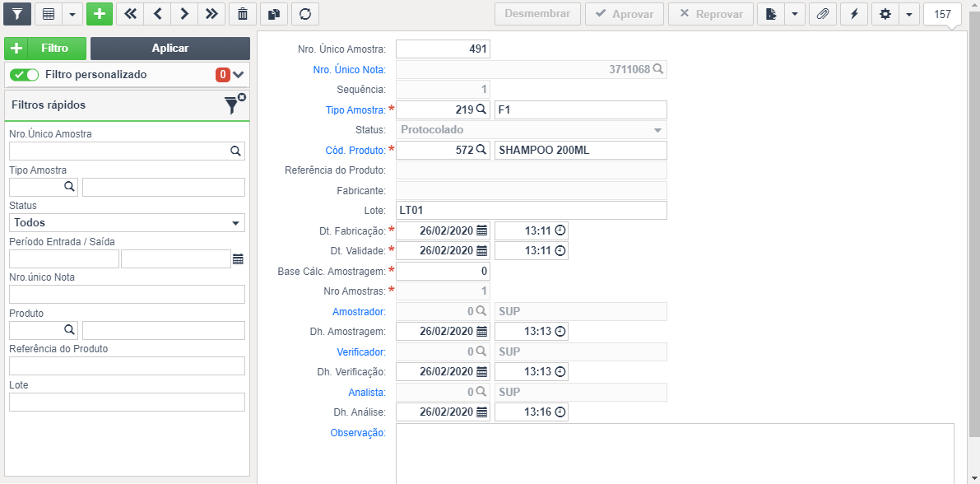Duplicate the current record
This screenshot has height=484, width=980.
274,14
